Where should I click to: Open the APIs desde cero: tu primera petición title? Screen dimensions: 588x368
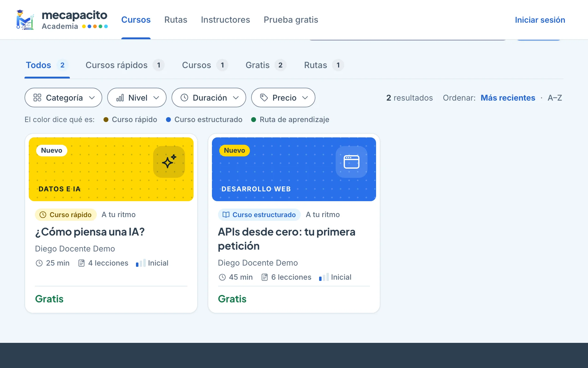tap(287, 239)
